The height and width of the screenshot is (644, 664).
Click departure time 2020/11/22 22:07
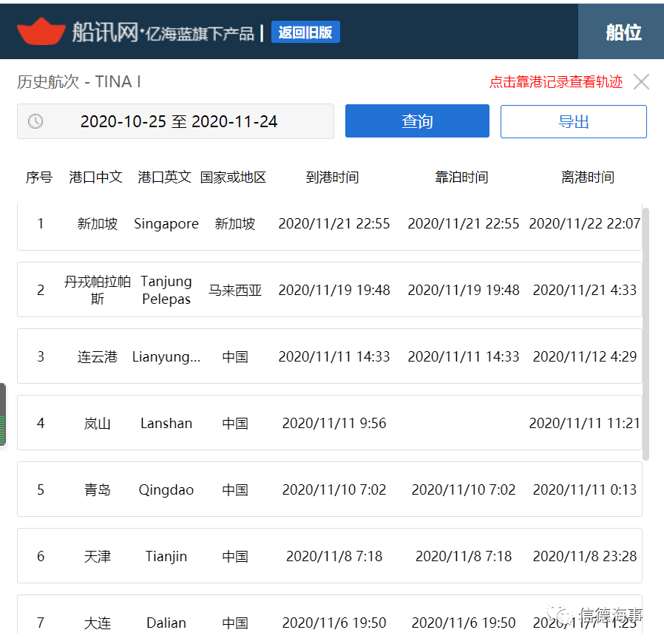(x=585, y=223)
